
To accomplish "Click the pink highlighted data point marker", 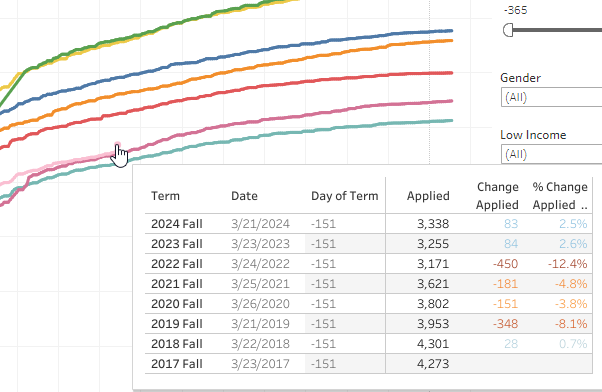I will tap(117, 145).
